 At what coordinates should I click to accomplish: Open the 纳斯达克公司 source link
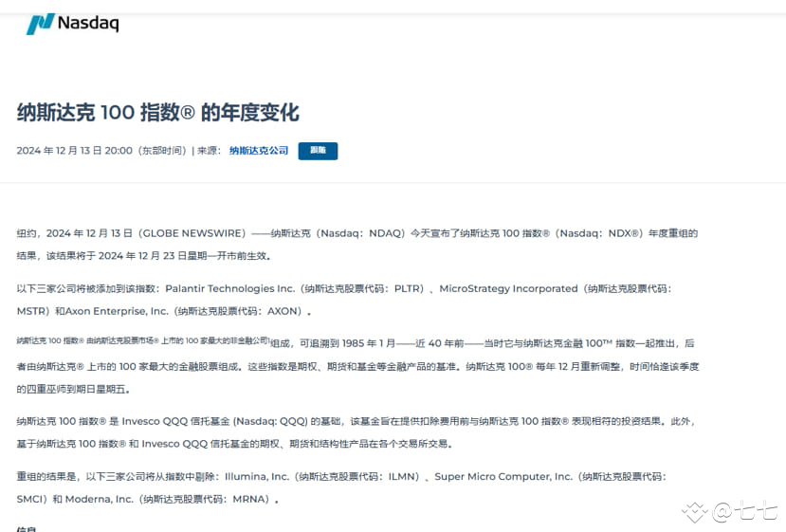click(259, 151)
